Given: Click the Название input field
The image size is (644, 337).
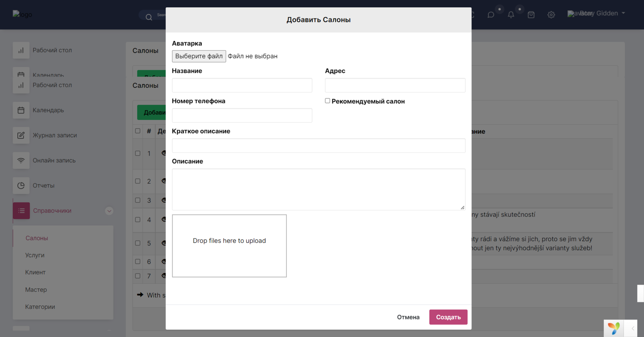Looking at the screenshot, I should [x=242, y=85].
